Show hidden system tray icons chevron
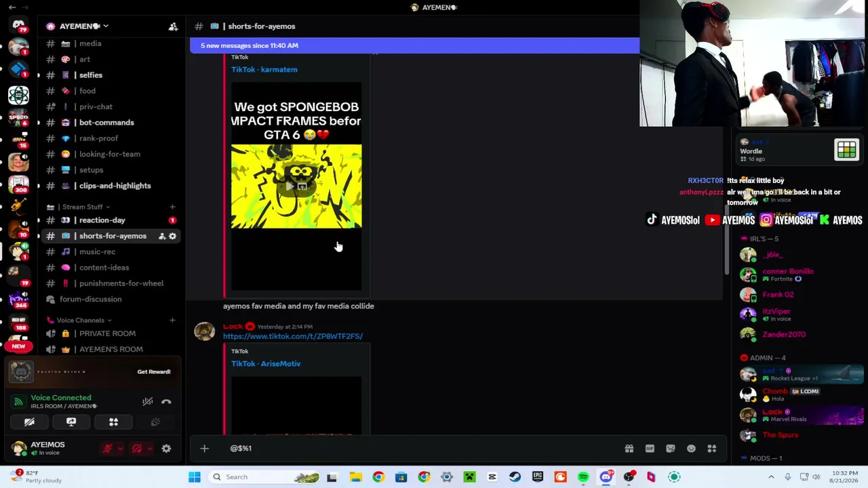 (771, 477)
